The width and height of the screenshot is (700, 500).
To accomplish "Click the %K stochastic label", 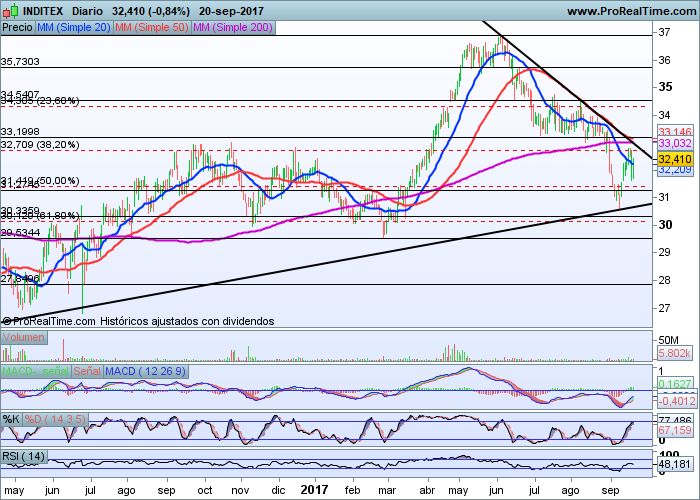I will tap(11, 419).
